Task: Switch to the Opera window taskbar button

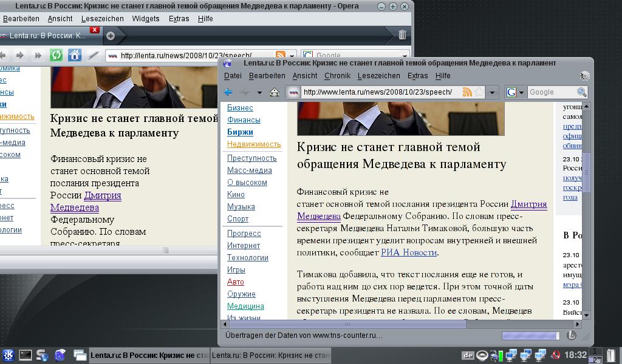Action: (x=149, y=356)
